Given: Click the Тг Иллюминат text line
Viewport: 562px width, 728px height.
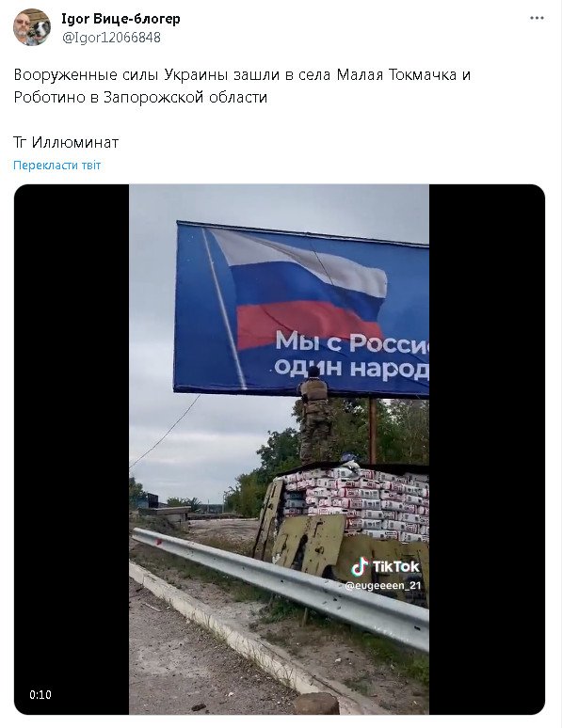Looking at the screenshot, I should click(66, 142).
